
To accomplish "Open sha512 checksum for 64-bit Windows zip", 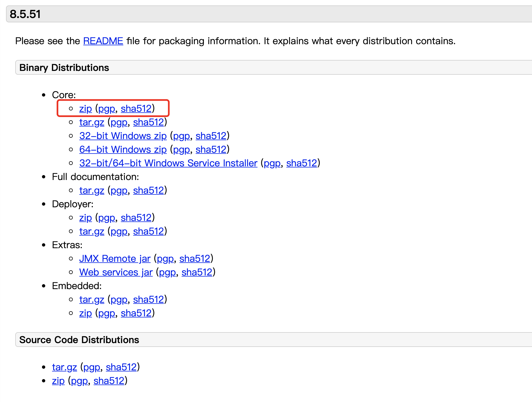I will pos(211,149).
